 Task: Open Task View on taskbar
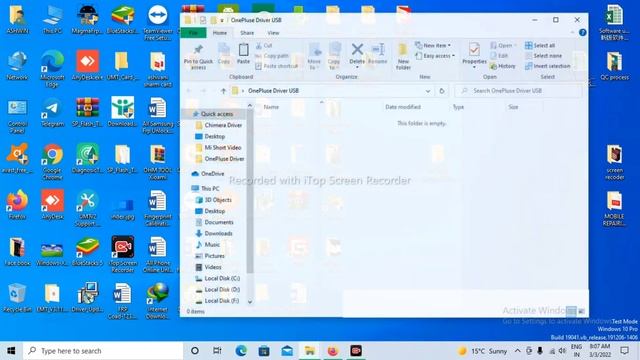point(217,351)
